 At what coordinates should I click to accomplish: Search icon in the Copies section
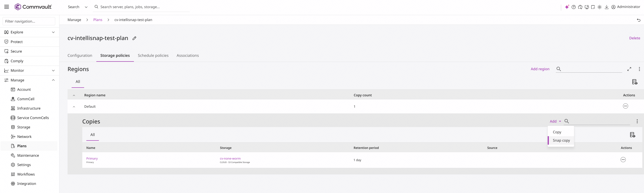pyautogui.click(x=567, y=121)
